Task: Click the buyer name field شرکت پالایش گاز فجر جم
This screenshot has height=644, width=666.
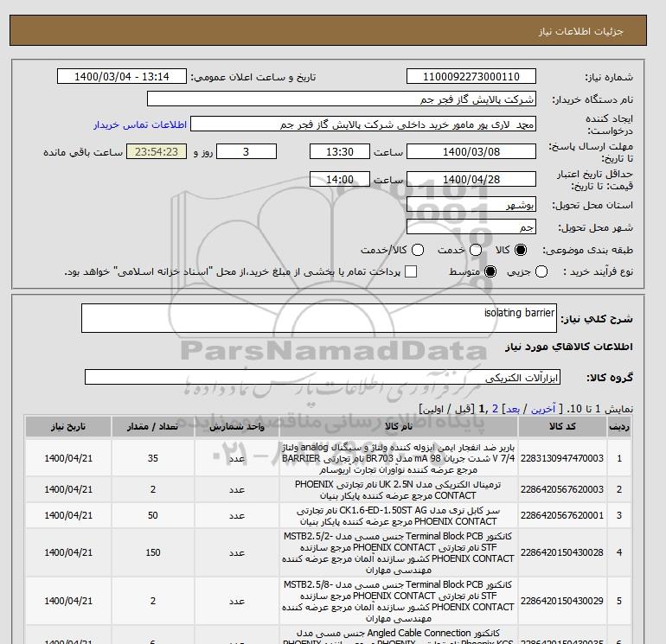Action: click(341, 99)
